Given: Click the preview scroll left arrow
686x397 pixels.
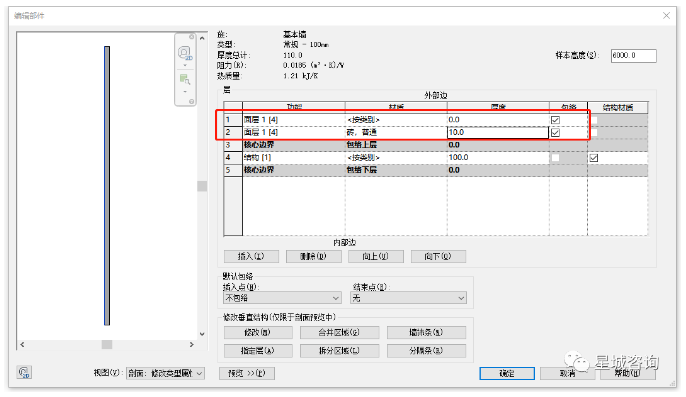Looking at the screenshot, I should pyautogui.click(x=22, y=345).
